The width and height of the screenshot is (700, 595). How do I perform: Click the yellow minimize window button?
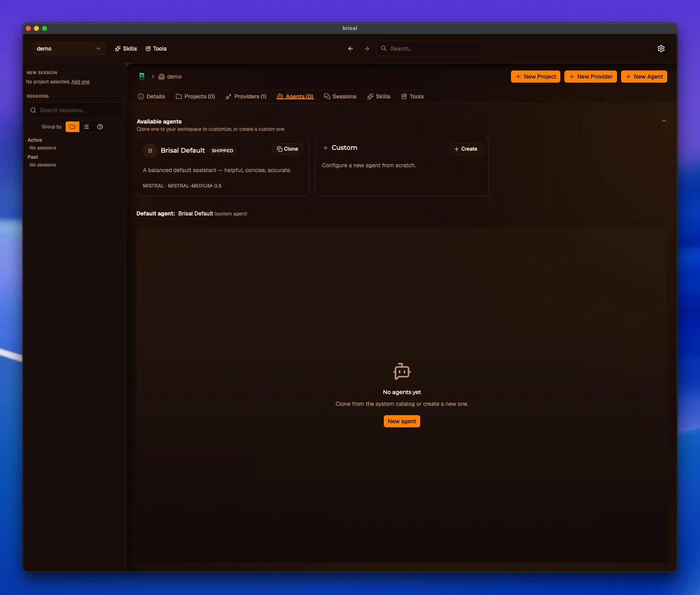pyautogui.click(x=36, y=28)
